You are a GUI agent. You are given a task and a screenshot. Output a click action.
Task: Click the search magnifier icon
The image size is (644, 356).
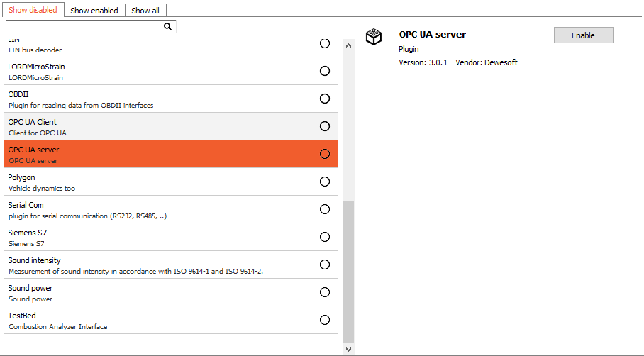click(167, 27)
